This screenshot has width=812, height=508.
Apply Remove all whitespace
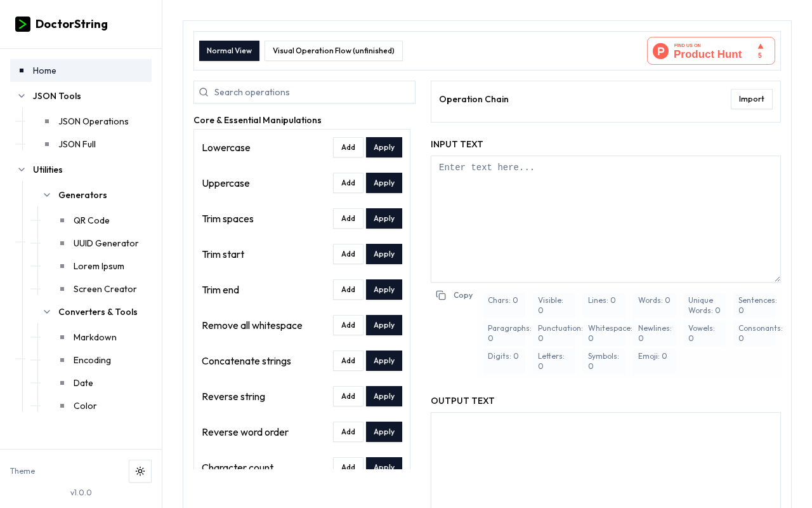[x=384, y=325]
